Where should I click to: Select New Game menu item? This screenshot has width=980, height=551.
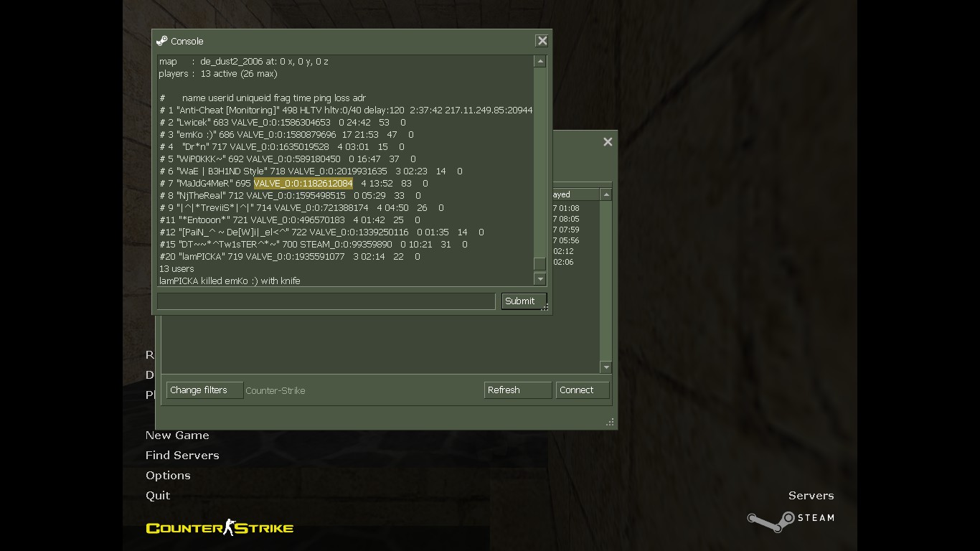pos(177,435)
